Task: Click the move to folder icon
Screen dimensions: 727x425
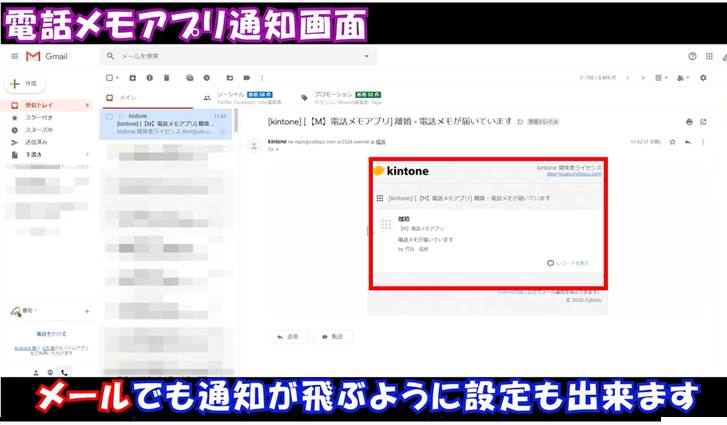Action: coord(230,78)
